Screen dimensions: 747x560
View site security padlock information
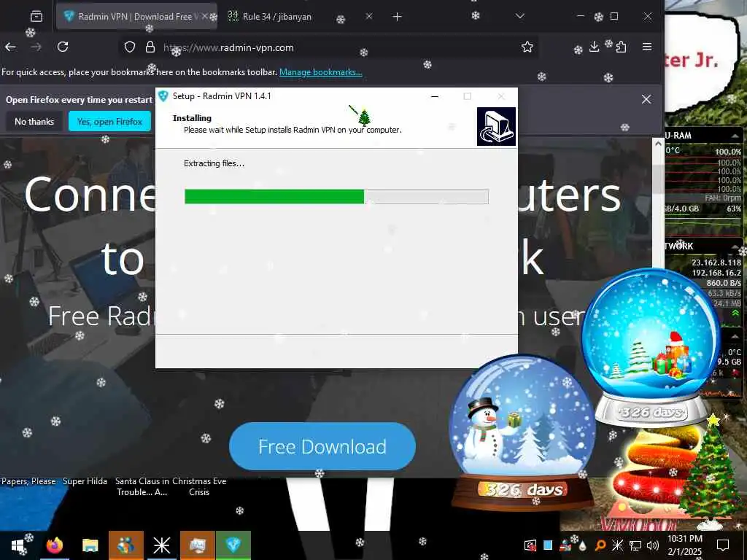150,47
